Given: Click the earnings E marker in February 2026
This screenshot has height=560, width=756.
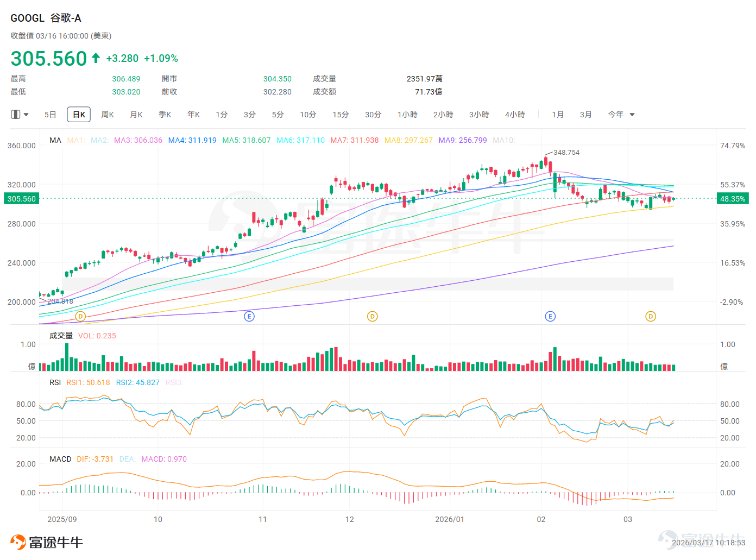Looking at the screenshot, I should pos(550,316).
